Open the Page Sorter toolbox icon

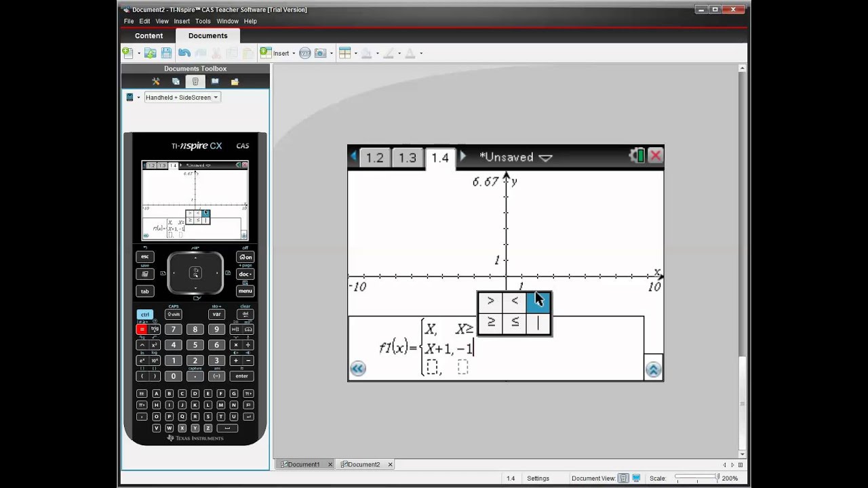click(176, 81)
